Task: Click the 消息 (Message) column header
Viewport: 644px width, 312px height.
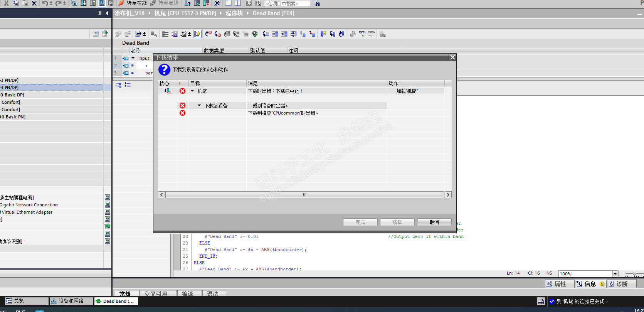Action: pyautogui.click(x=317, y=83)
